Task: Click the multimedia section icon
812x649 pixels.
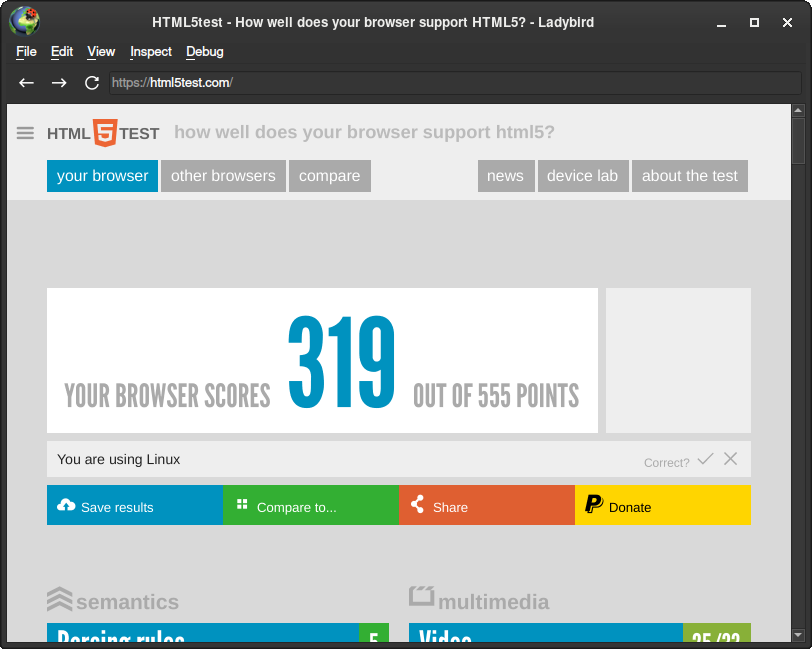Action: (422, 596)
